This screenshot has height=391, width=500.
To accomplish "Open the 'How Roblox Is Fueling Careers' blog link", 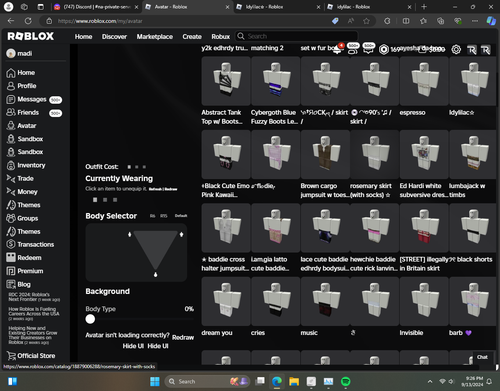I will (34, 314).
